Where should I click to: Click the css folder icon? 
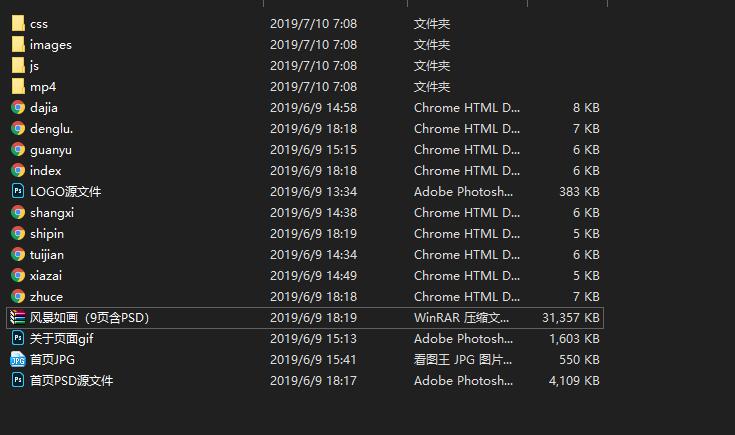pos(18,23)
